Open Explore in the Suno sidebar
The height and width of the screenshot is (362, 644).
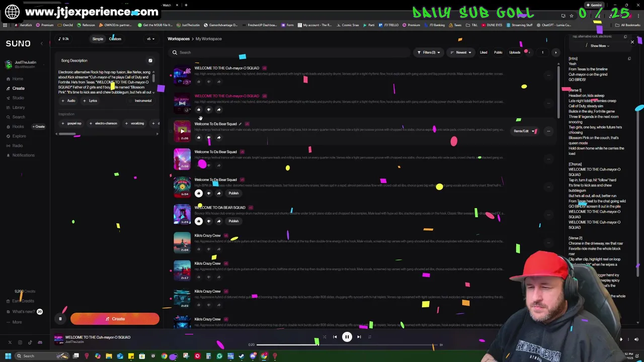[x=19, y=136]
